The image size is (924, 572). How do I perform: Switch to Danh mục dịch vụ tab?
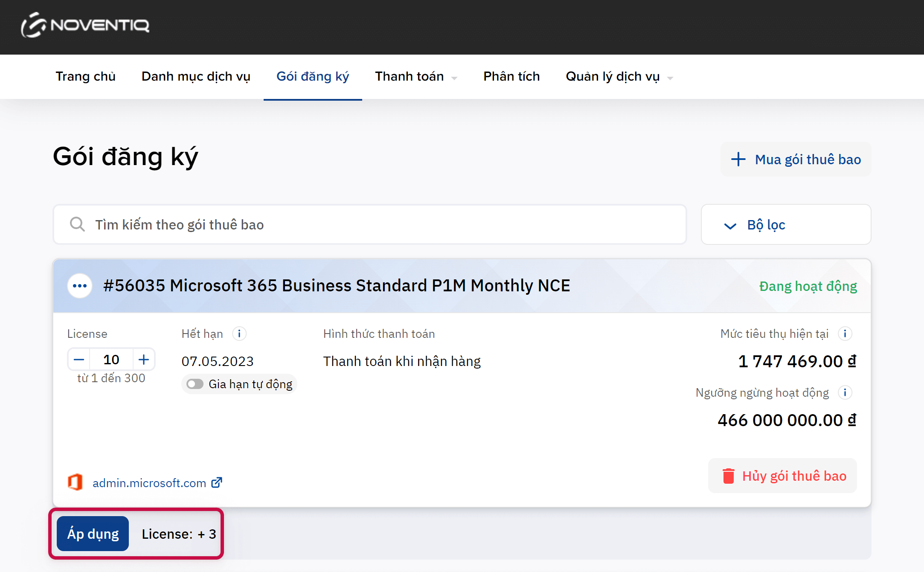pos(196,77)
